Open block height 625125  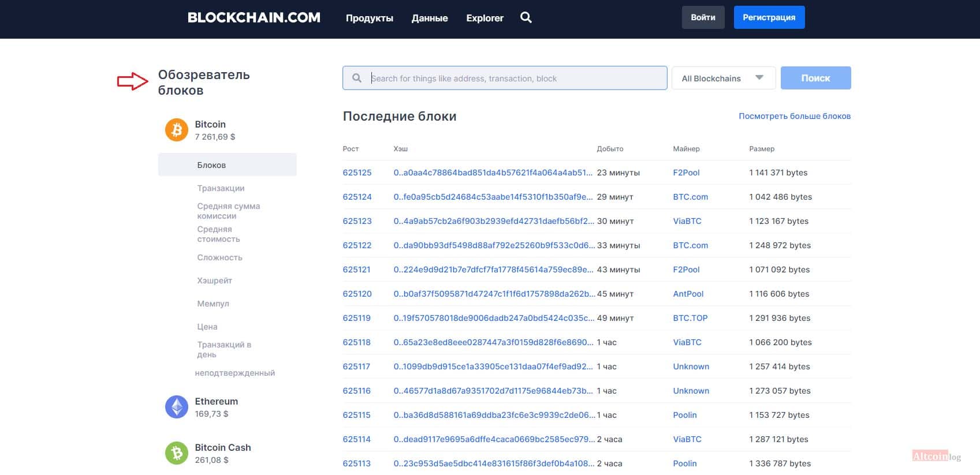(x=357, y=173)
